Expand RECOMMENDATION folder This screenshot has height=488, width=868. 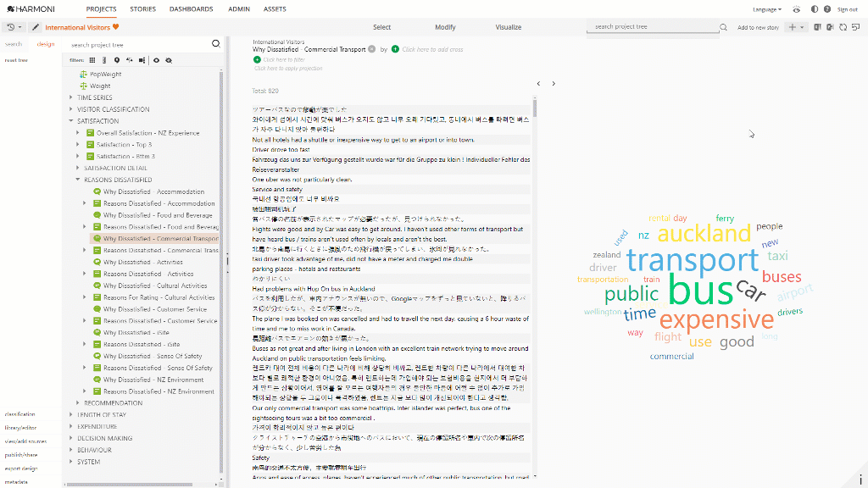coord(78,402)
